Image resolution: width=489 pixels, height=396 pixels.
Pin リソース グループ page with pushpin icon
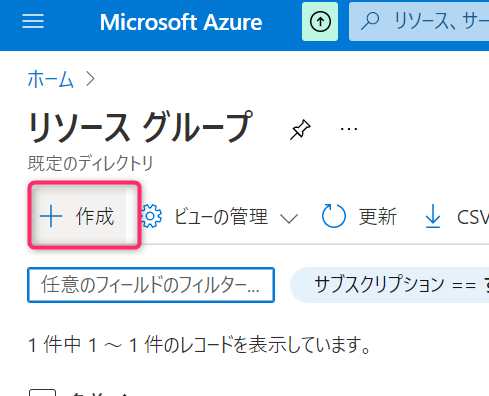pos(300,129)
